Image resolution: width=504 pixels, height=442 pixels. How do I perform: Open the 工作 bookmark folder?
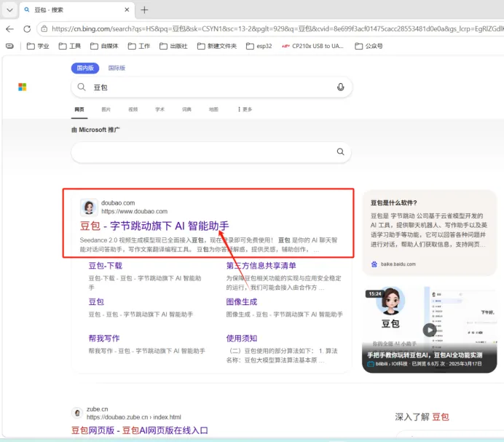(139, 47)
